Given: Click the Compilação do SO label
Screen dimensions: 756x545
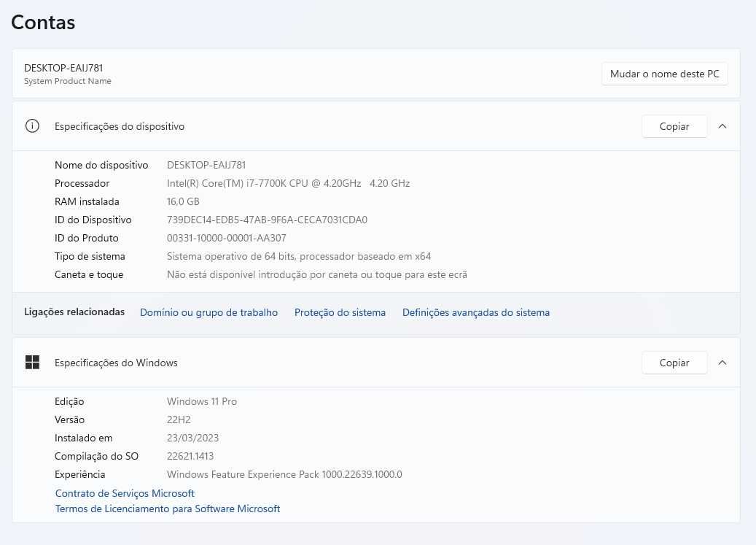Looking at the screenshot, I should click(x=96, y=456).
